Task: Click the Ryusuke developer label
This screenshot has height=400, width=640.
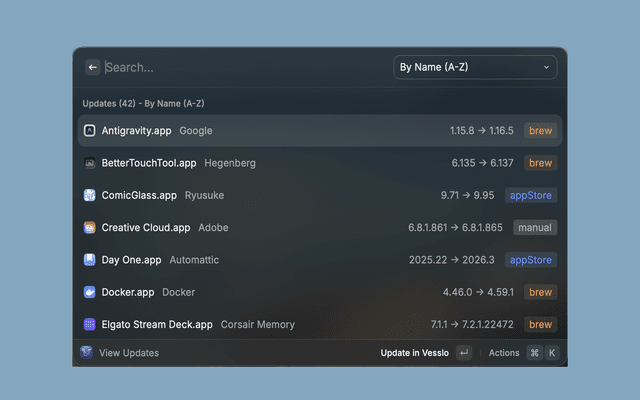Action: pyautogui.click(x=204, y=195)
